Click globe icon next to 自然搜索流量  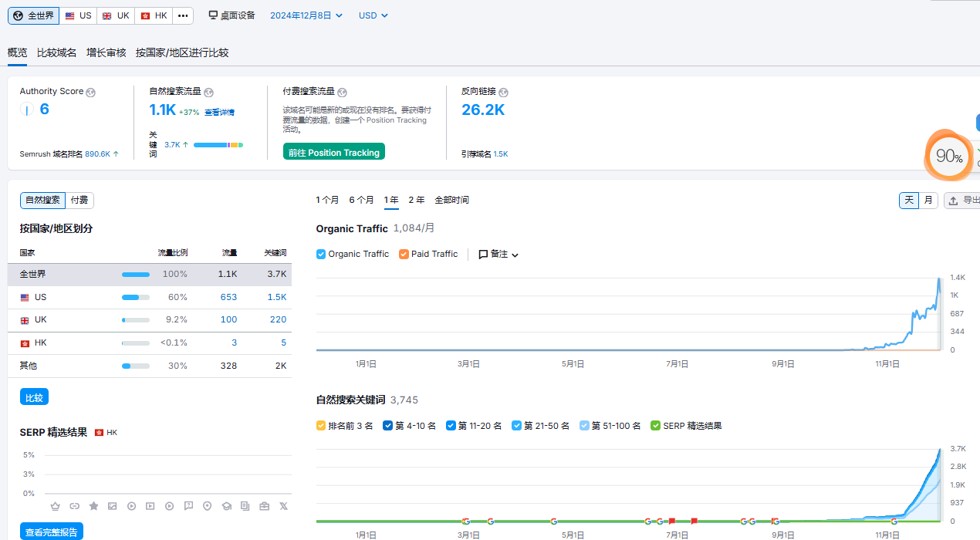click(209, 93)
